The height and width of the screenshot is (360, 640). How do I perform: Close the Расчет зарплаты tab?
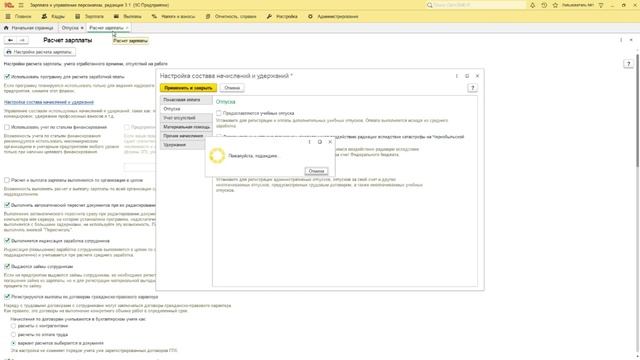[x=127, y=28]
